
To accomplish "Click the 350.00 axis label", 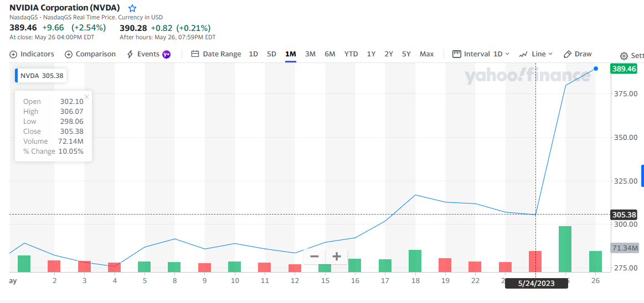I will [x=625, y=137].
